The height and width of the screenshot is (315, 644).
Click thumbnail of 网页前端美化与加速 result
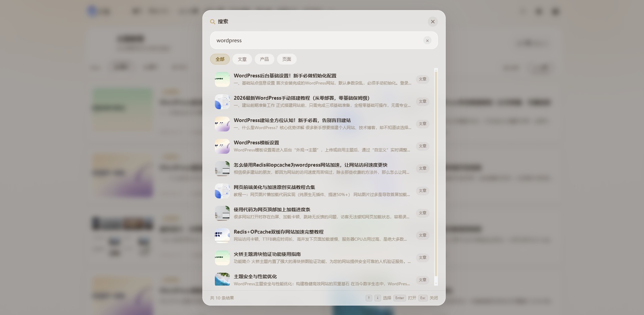click(x=222, y=191)
